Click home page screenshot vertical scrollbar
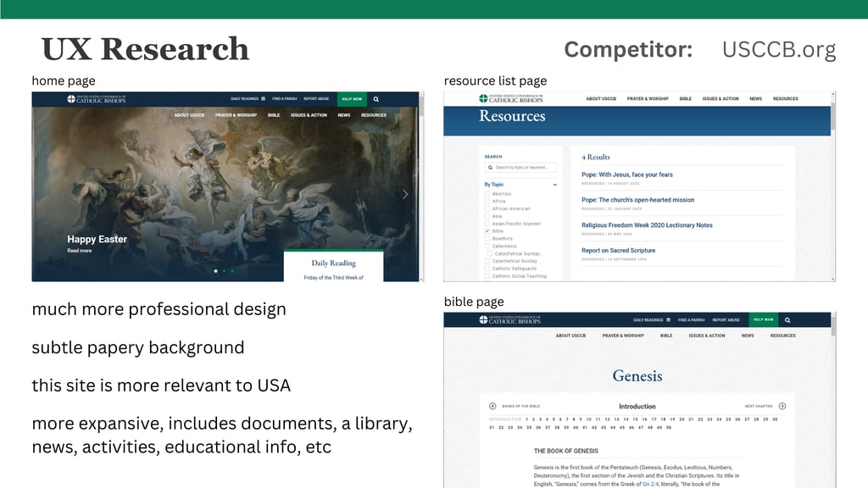This screenshot has width=868, height=488. coord(422,186)
